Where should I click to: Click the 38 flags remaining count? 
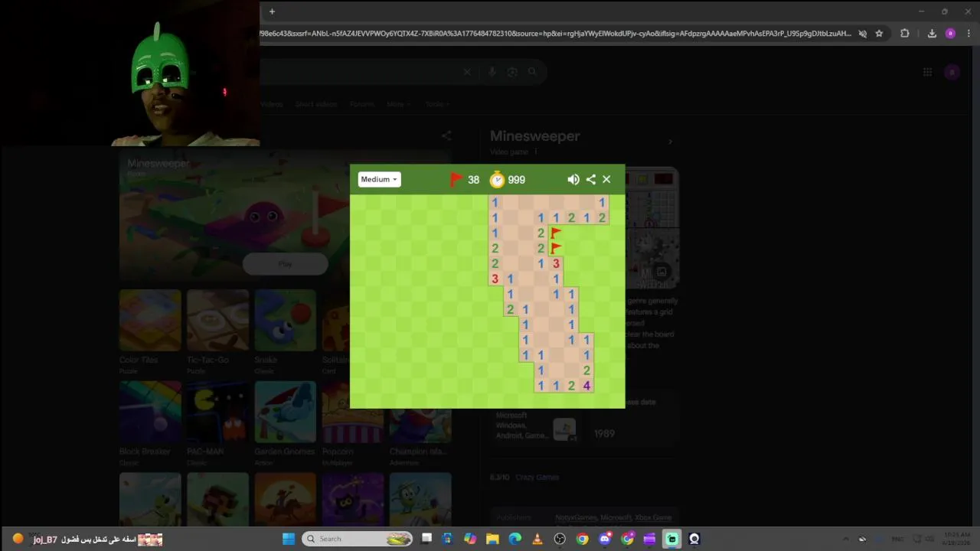pyautogui.click(x=473, y=180)
